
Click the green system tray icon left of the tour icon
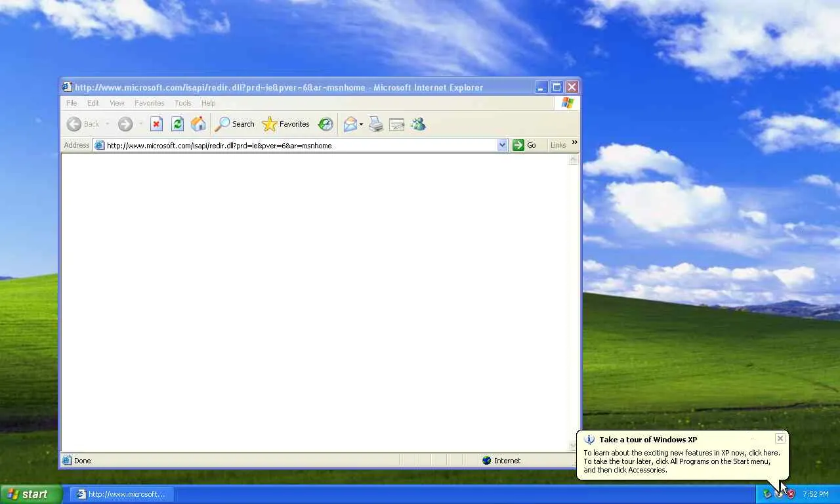tap(767, 494)
